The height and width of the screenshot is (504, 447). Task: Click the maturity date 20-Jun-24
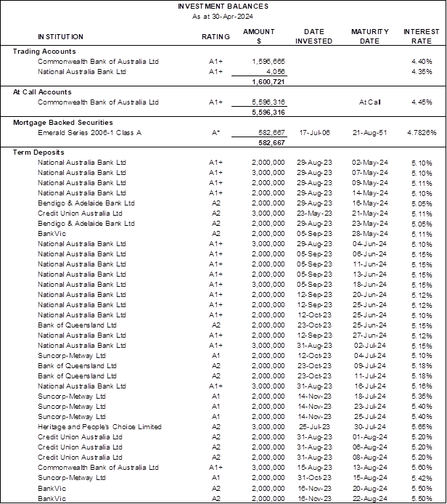(369, 295)
